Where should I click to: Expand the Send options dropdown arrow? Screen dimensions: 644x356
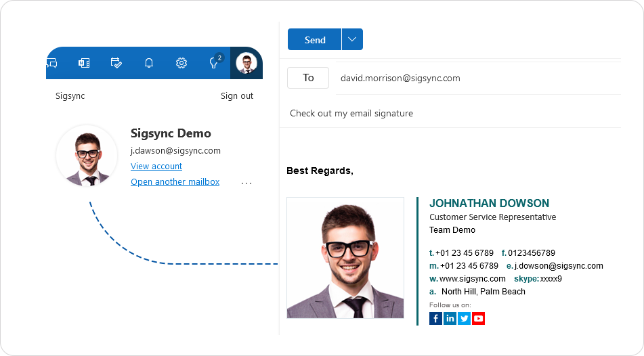coord(352,39)
